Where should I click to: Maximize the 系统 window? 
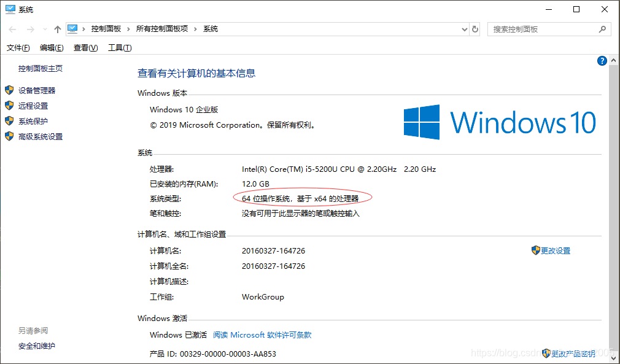[x=576, y=9]
